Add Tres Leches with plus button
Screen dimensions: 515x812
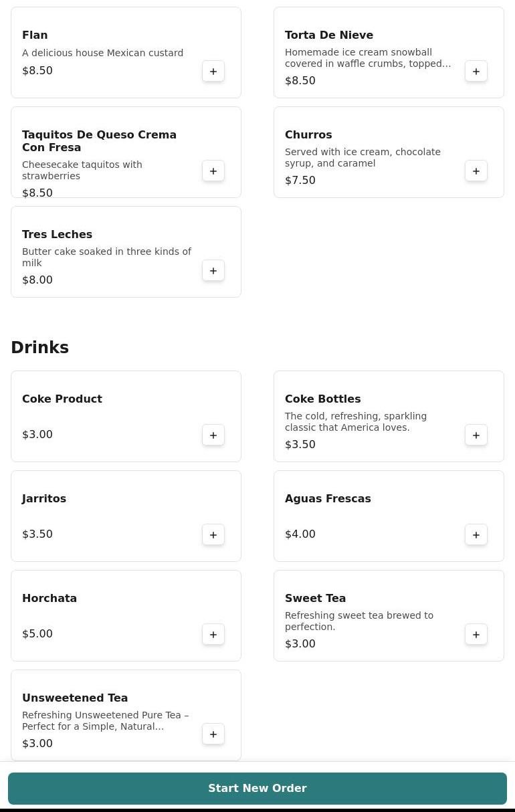[x=213, y=271]
